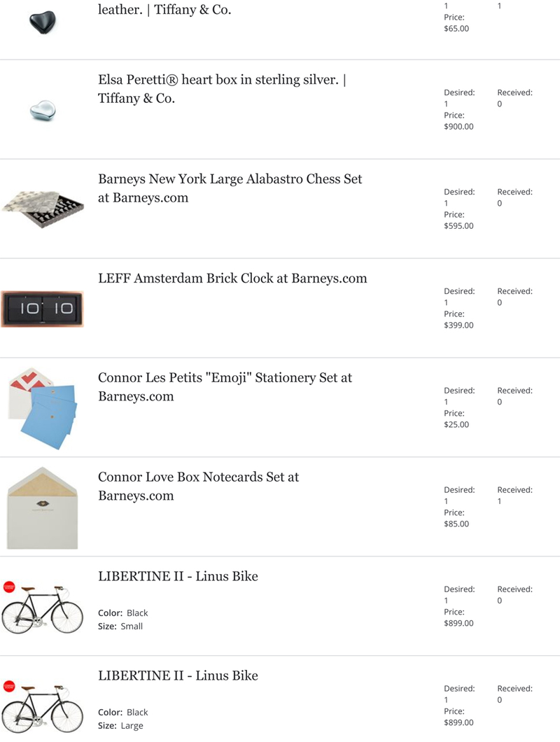This screenshot has width=560, height=742.
Task: Click the Large Libertine II bike image
Action: tap(43, 707)
